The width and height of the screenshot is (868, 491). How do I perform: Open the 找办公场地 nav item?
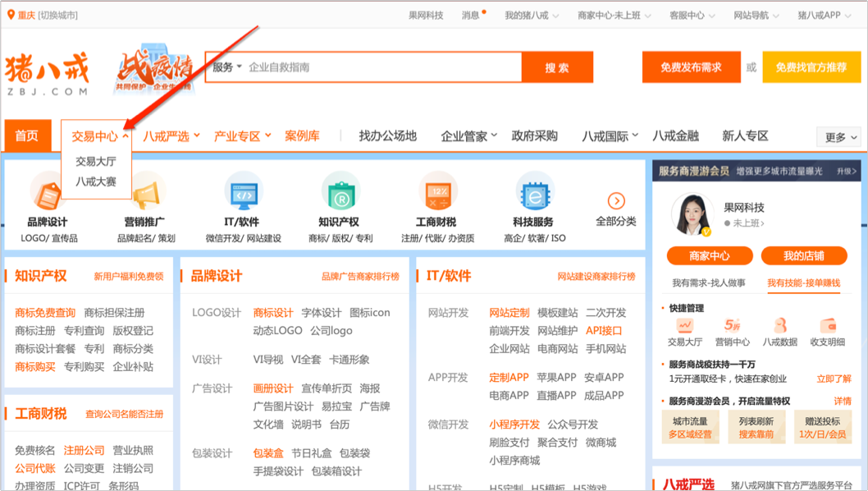[387, 135]
